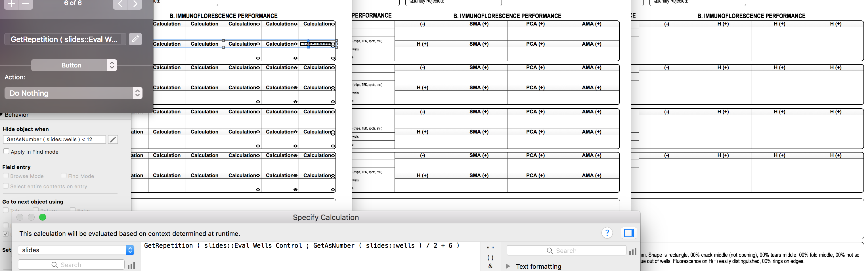Click the sort icon beside the fields search
The image size is (868, 271).
click(x=131, y=265)
